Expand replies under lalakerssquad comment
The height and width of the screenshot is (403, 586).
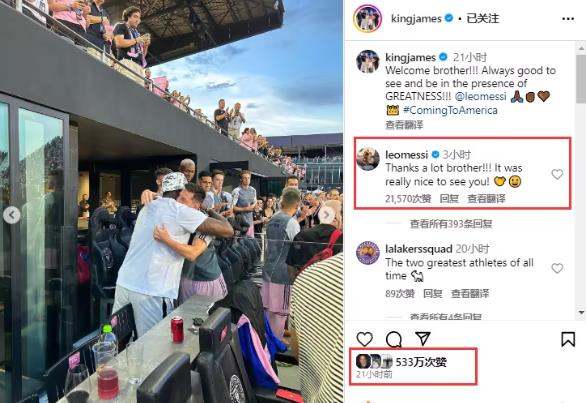(445, 317)
